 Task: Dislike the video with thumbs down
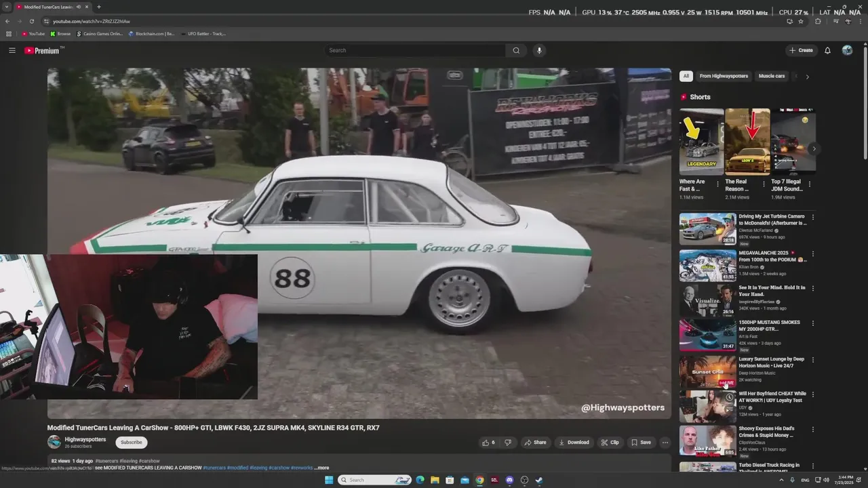coord(508,443)
